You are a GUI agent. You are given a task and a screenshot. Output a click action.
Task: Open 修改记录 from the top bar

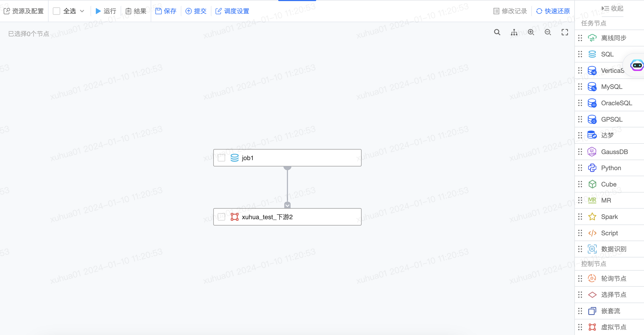510,11
